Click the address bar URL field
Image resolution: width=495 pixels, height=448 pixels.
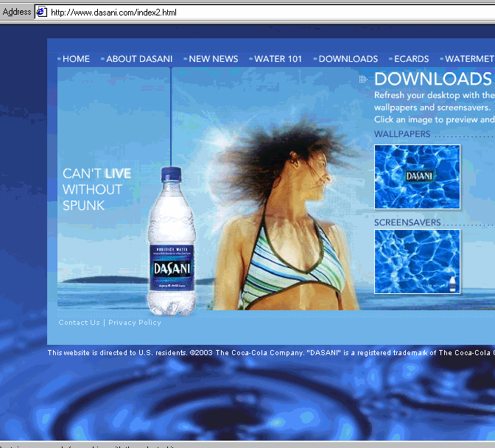[x=265, y=13]
